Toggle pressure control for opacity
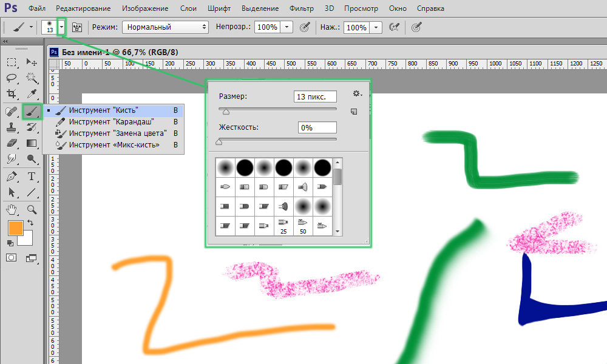This screenshot has height=364, width=607. 305,27
